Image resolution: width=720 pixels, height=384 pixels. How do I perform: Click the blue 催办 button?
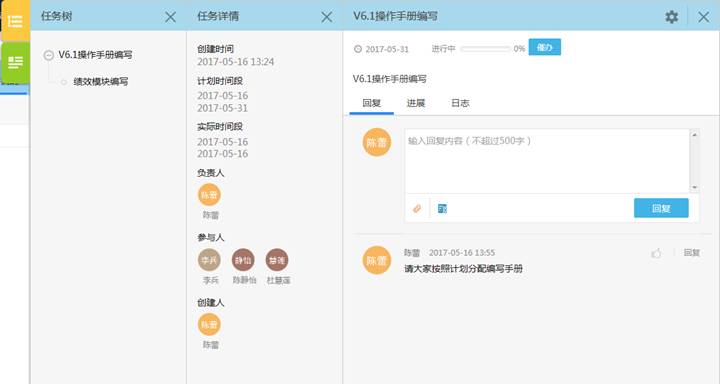[545, 47]
